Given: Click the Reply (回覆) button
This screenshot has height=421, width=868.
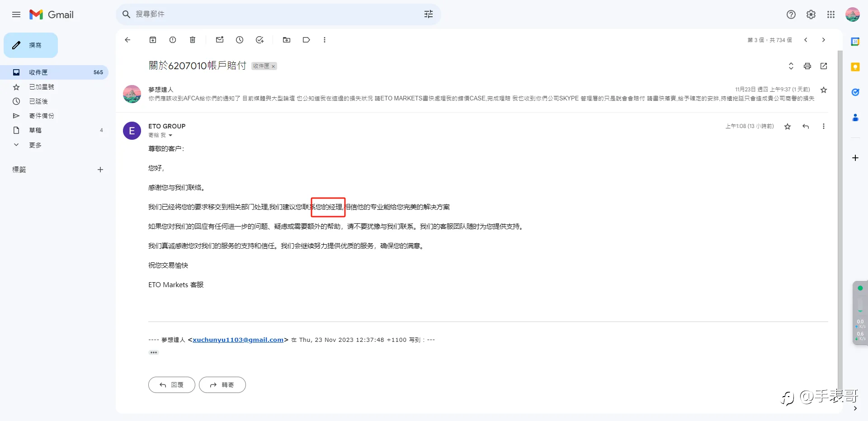Looking at the screenshot, I should tap(172, 385).
